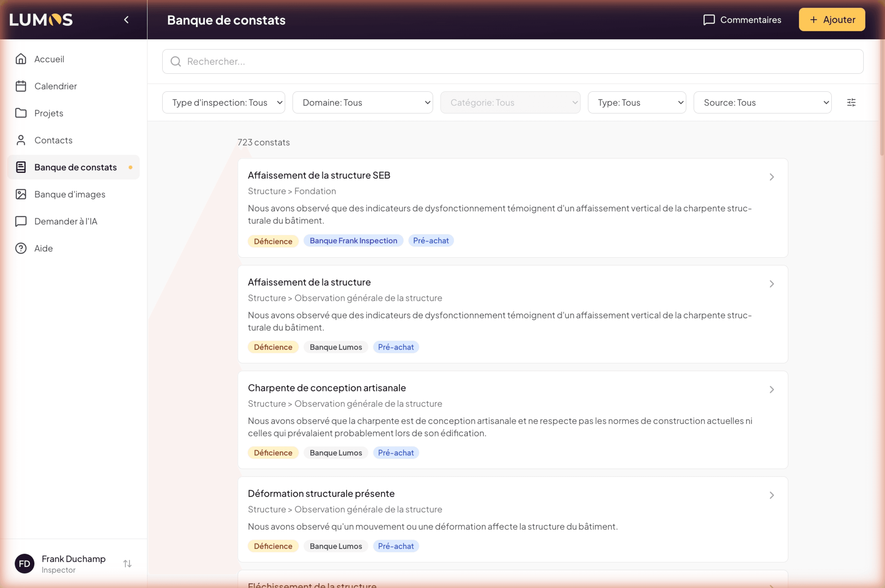885x588 pixels.
Task: Go to Contacts menu item
Action: click(x=73, y=140)
